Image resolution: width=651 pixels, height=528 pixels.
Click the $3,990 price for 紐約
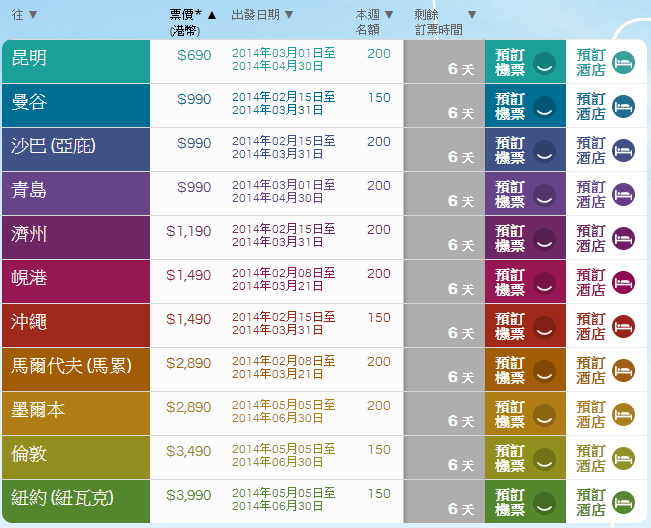tap(189, 494)
